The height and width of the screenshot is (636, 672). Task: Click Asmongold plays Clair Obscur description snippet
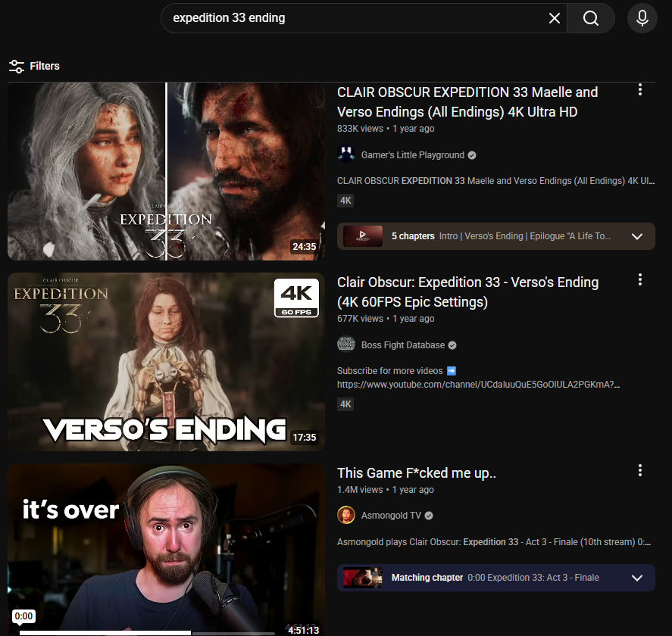[494, 542]
